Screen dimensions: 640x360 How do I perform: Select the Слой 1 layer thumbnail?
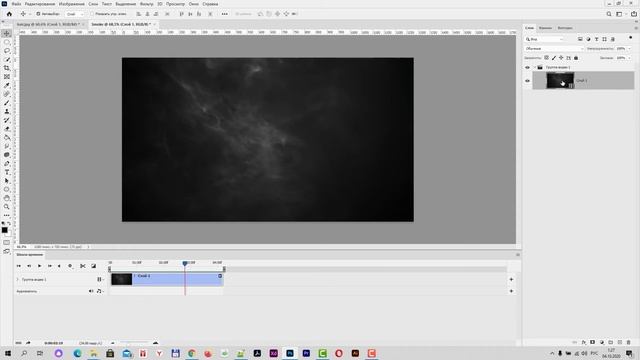coord(560,81)
